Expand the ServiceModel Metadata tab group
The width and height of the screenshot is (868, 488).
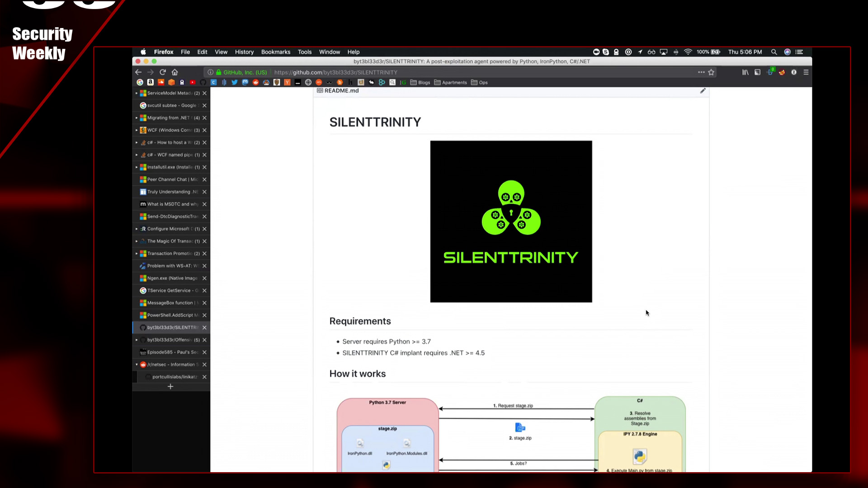[137, 93]
